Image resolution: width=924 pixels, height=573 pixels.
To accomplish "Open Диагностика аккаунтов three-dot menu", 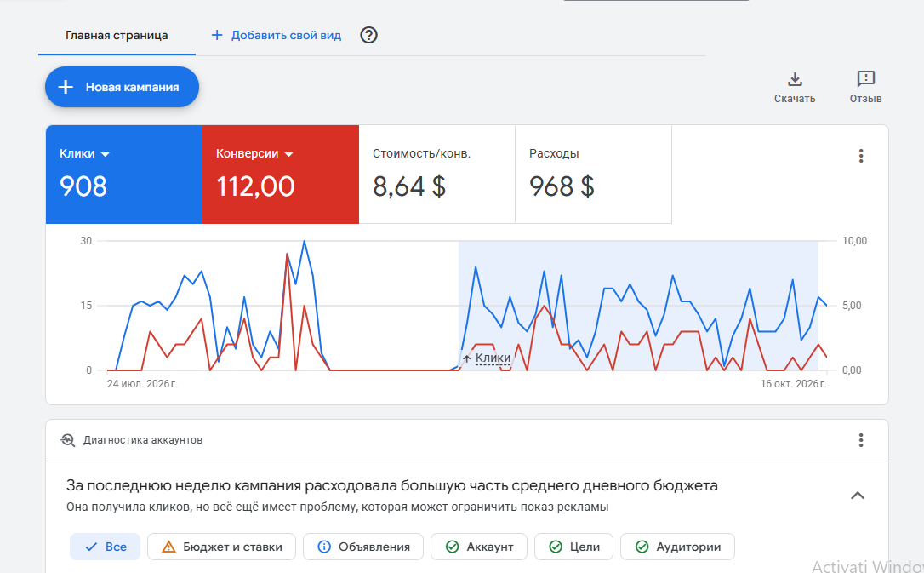I will (861, 440).
